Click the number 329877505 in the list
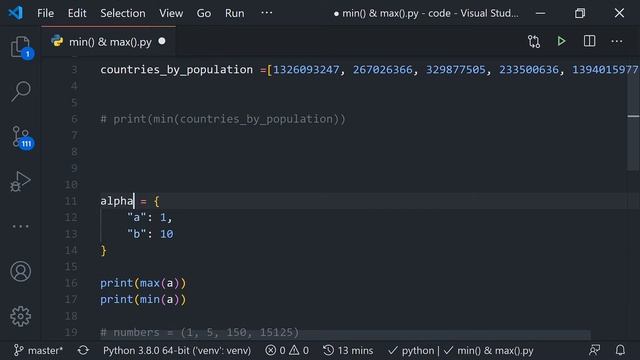This screenshot has width=640, height=360. 456,70
